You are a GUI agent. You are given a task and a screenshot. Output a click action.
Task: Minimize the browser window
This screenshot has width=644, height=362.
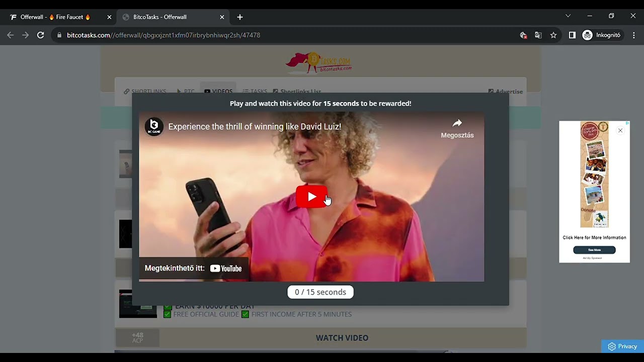point(590,16)
